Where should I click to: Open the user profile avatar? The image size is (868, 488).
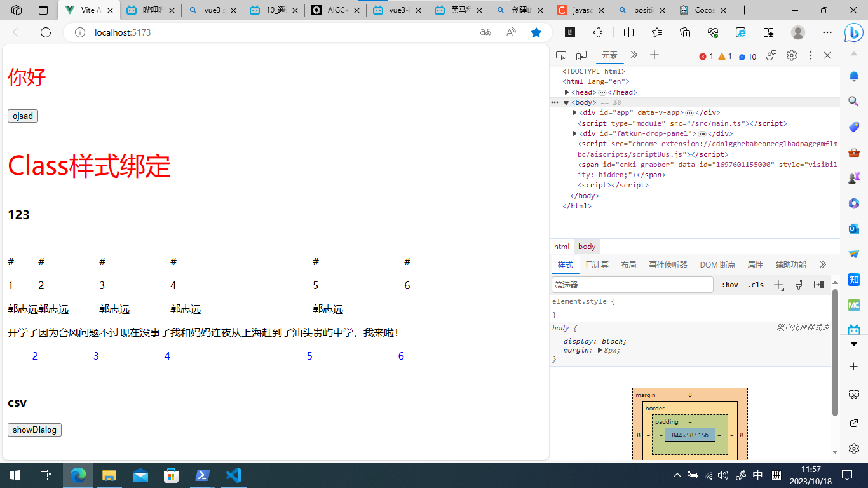click(x=798, y=32)
